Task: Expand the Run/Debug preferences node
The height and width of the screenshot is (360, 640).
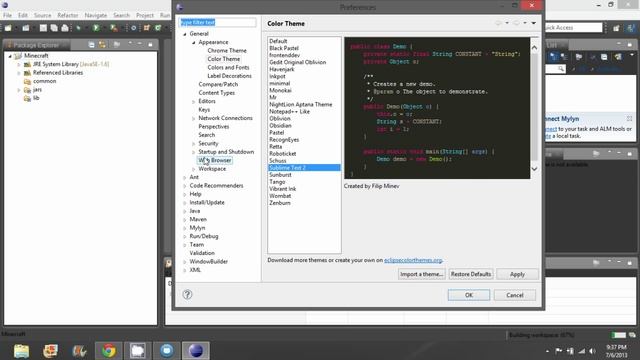Action: (x=185, y=236)
